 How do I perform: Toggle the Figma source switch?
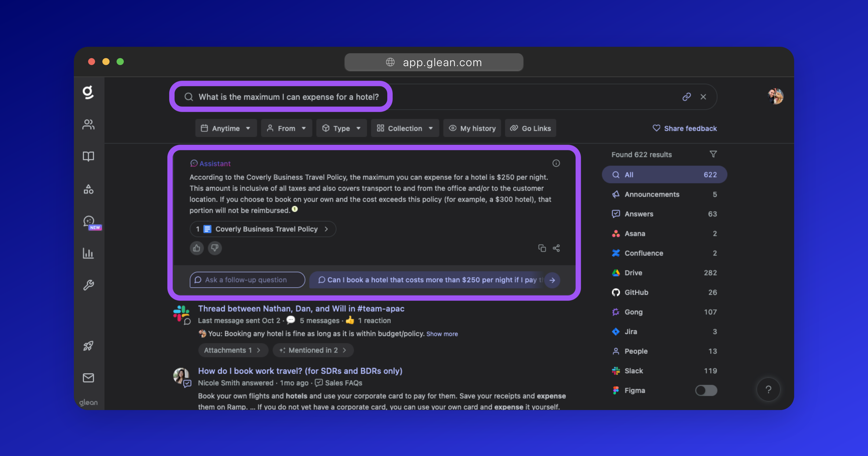click(706, 390)
